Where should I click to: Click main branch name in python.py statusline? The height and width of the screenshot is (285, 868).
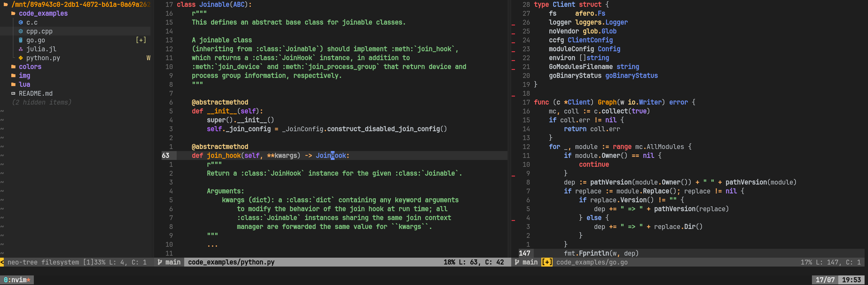click(x=173, y=262)
